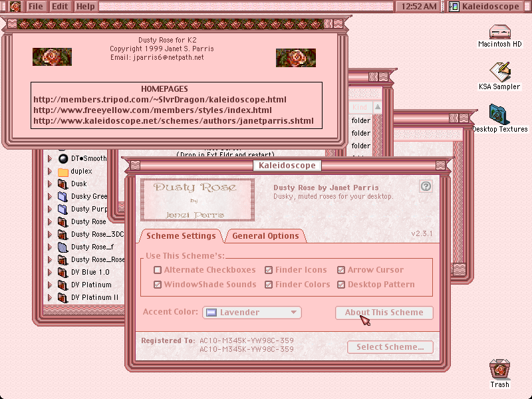Toggle Finder Icons checkbox
The image size is (532, 399).
pos(269,270)
